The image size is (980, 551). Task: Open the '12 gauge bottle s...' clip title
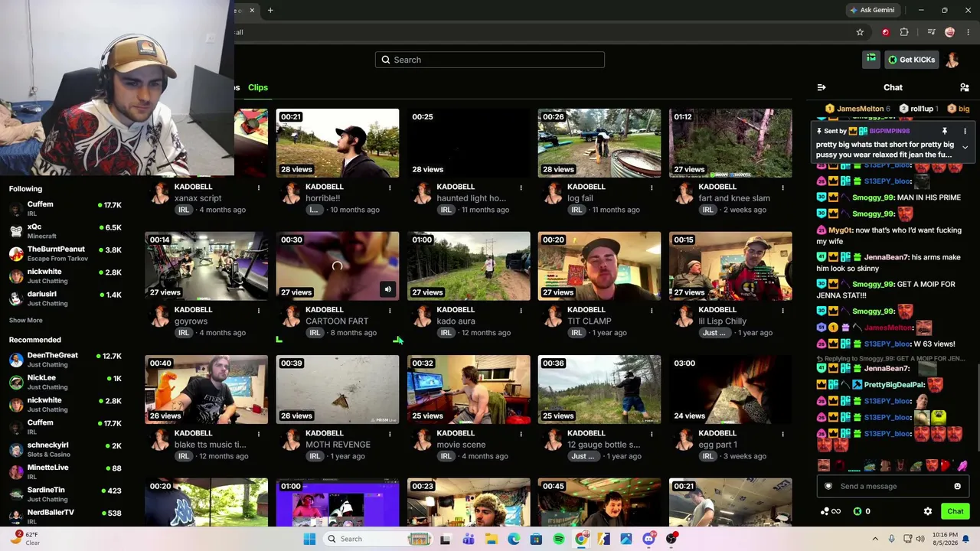click(x=604, y=445)
